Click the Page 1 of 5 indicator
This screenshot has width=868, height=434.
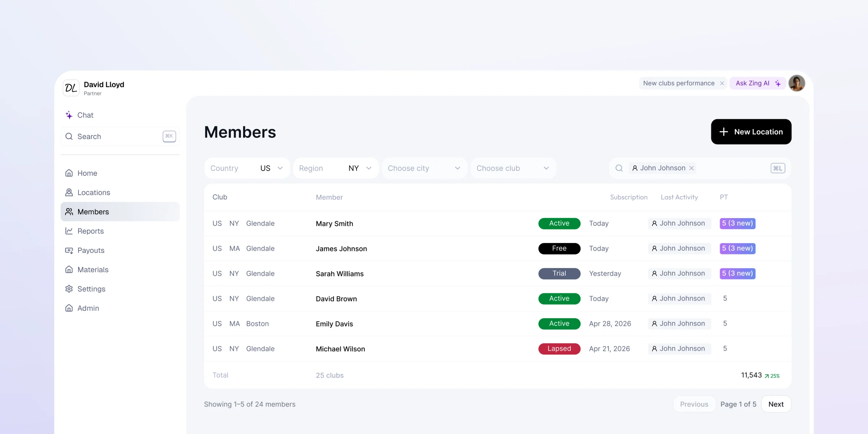[738, 404]
